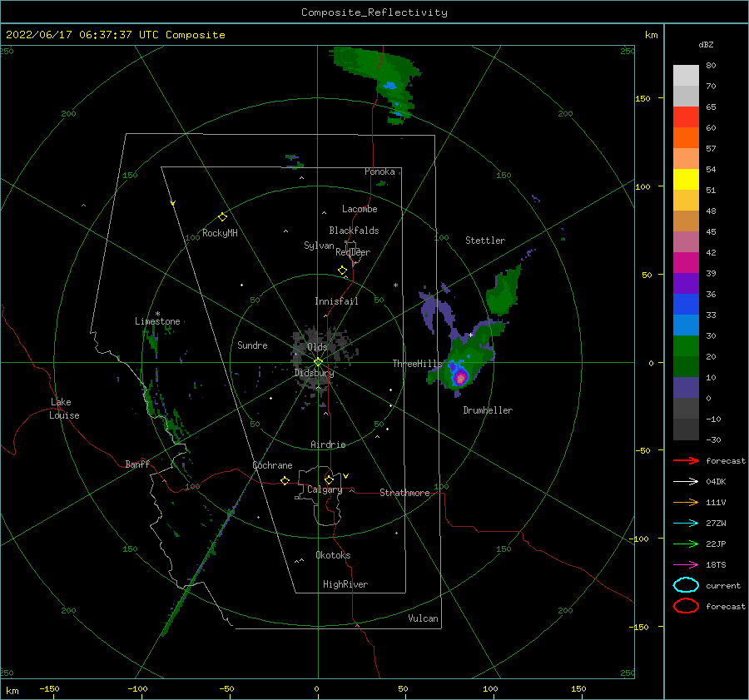Select the yellow 51-54 dBZ swatch
Screen dimensions: 749x700
point(686,180)
